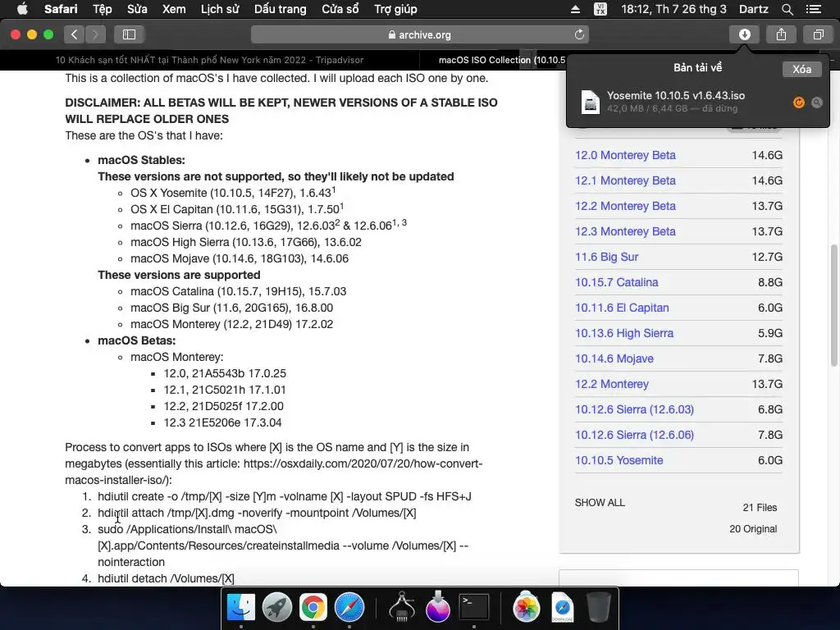
Task: Resume the Yosemite ISO download
Action: pyautogui.click(x=799, y=103)
